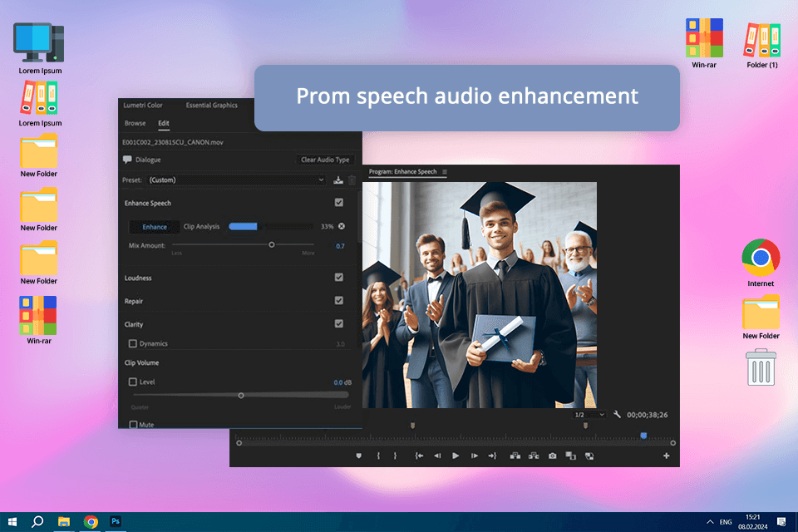Open the Program monitor panel menu icon

click(444, 172)
